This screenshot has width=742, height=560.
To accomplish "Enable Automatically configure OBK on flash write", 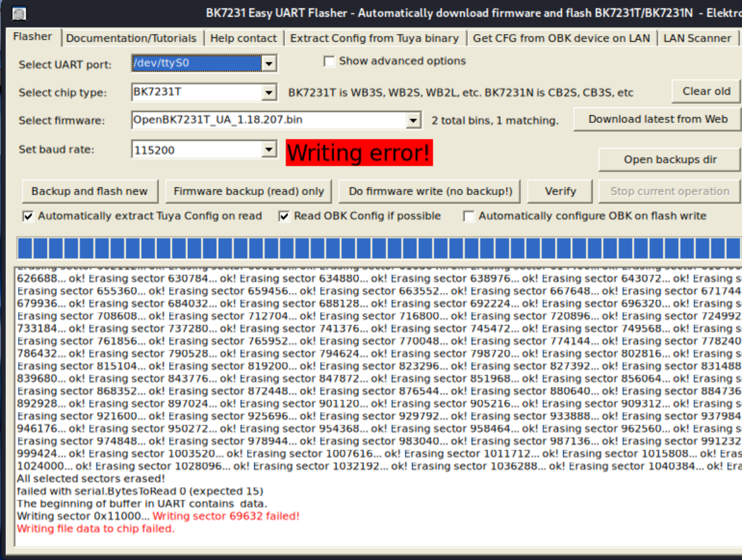I will click(x=469, y=216).
